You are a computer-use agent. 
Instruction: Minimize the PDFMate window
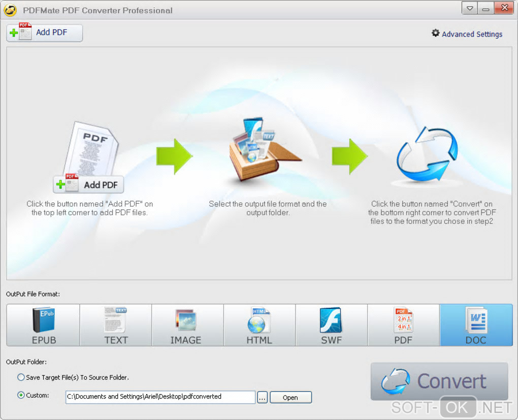coord(485,8)
